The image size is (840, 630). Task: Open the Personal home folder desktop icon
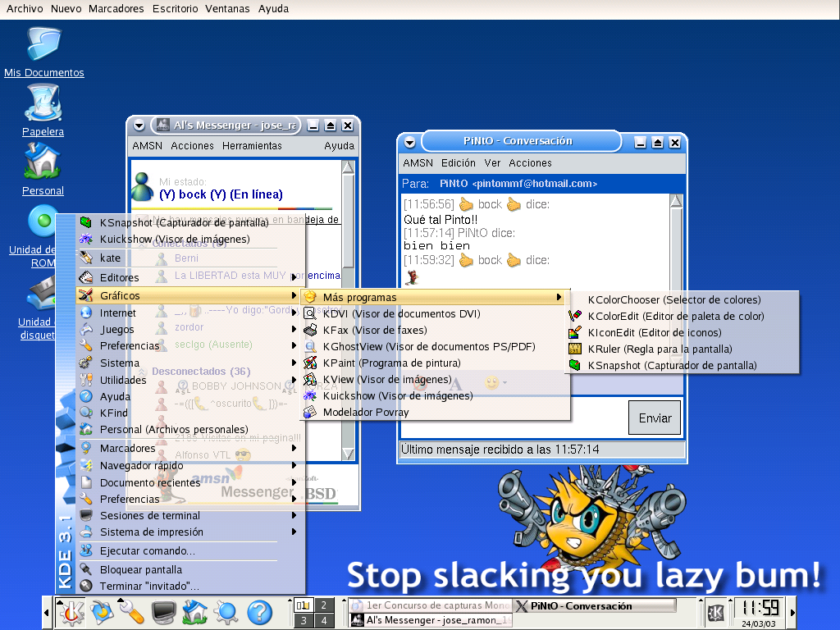tap(43, 171)
